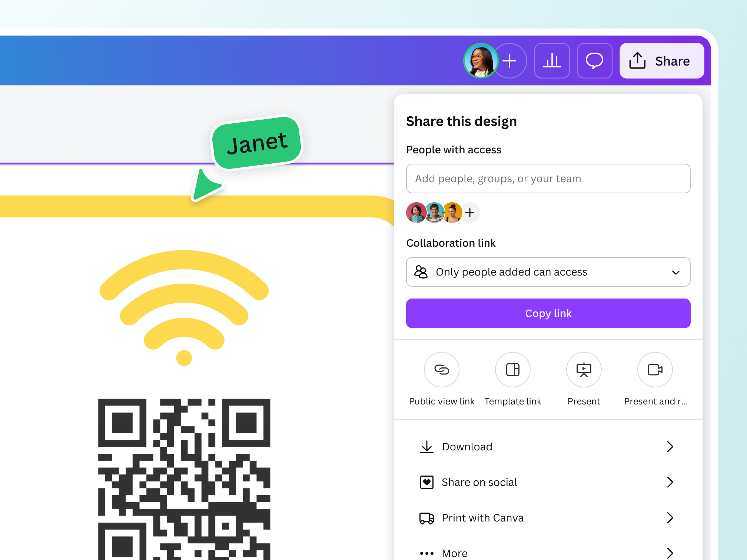This screenshot has height=560, width=747.
Task: Click the upload arrow icon in the Share button
Action: (637, 60)
